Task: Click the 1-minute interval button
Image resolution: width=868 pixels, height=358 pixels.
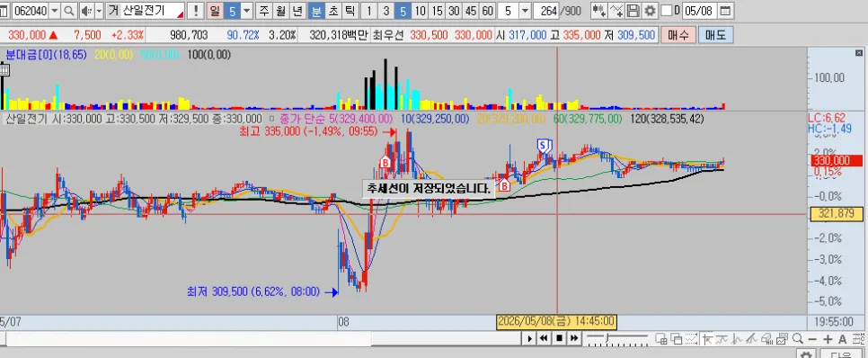Action: [x=369, y=11]
